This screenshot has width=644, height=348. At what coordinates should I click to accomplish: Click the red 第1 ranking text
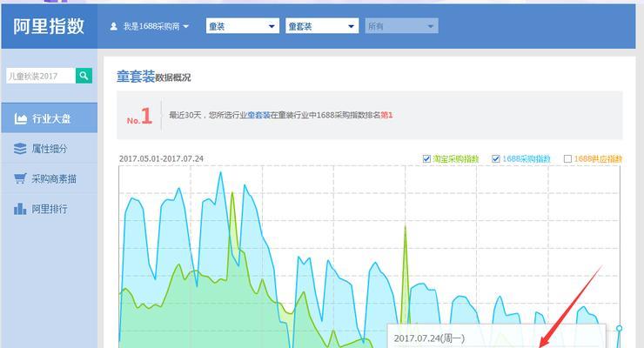[x=386, y=116]
